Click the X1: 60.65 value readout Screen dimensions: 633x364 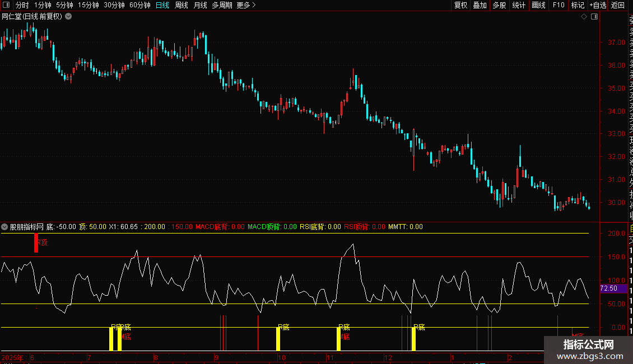coord(123,227)
